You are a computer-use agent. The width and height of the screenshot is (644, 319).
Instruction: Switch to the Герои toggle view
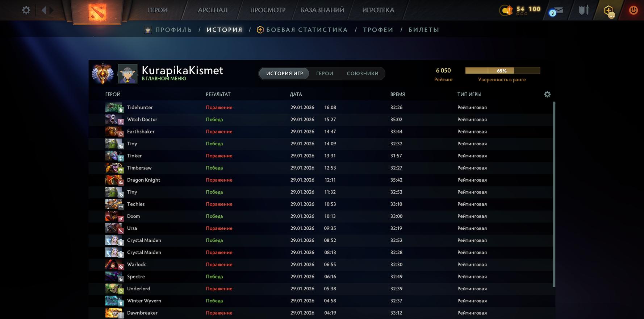point(325,74)
